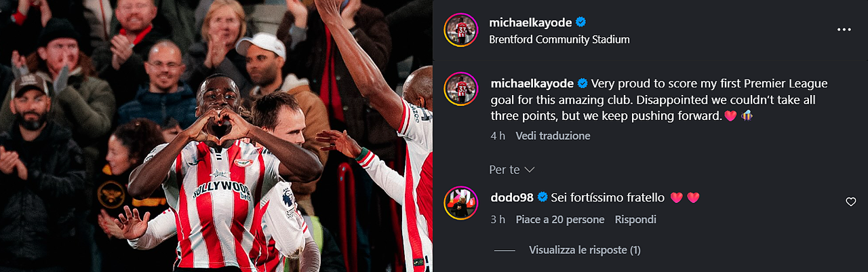868x272 pixels.
Task: Click verified badge in caption username
Action: pyautogui.click(x=582, y=83)
